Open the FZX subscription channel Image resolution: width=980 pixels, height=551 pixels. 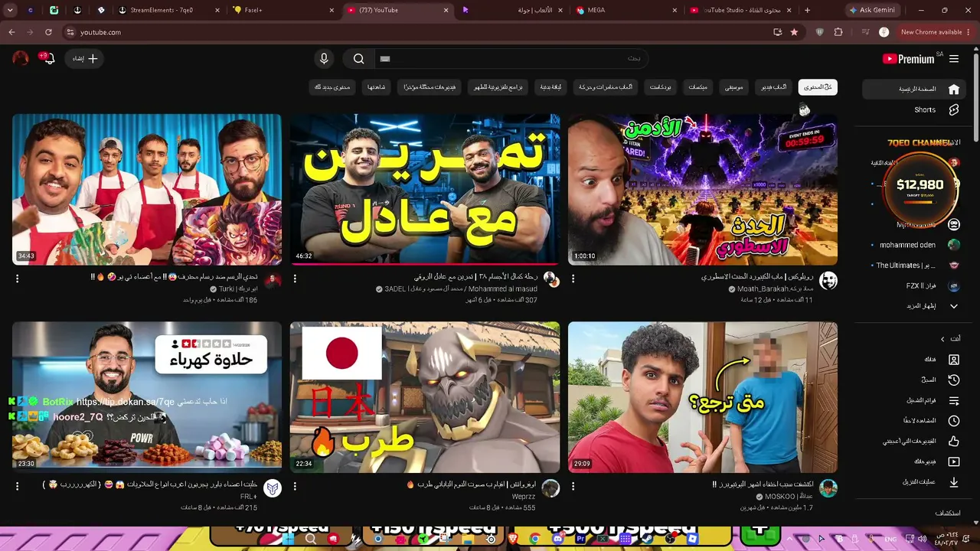point(915,286)
